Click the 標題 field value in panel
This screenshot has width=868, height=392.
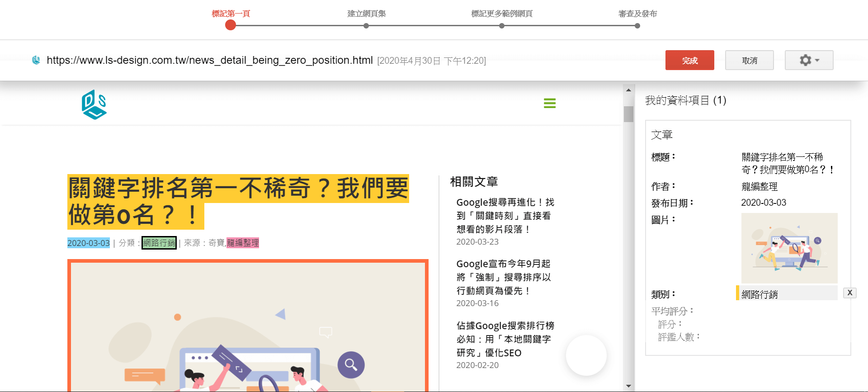(788, 163)
